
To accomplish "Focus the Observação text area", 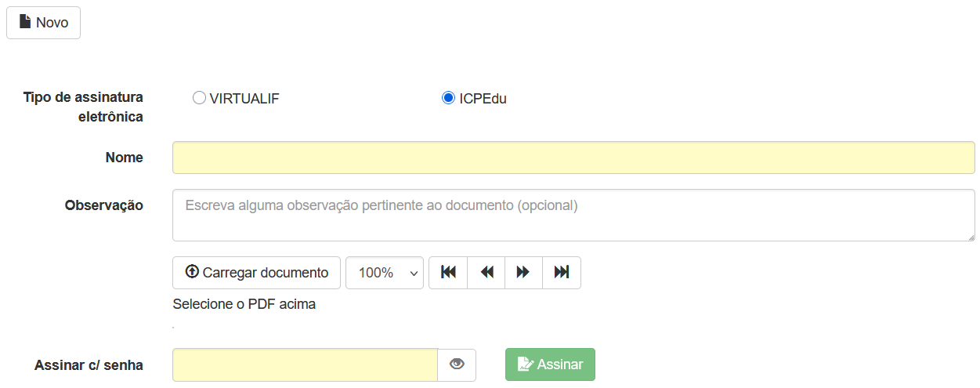I will click(573, 215).
